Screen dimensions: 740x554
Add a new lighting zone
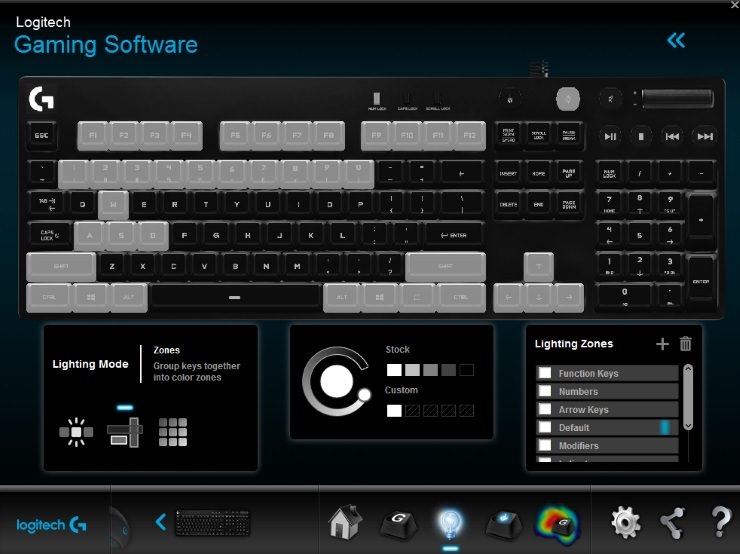point(663,344)
